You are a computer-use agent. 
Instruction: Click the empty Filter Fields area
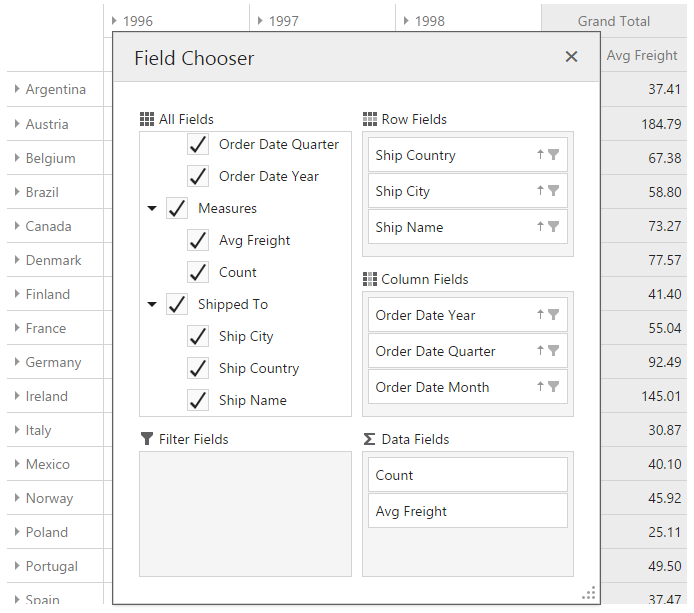point(245,513)
